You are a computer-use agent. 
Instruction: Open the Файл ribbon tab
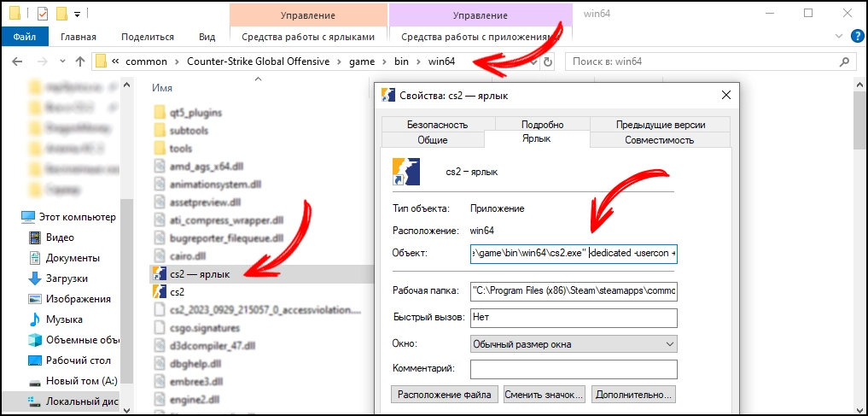pos(25,37)
